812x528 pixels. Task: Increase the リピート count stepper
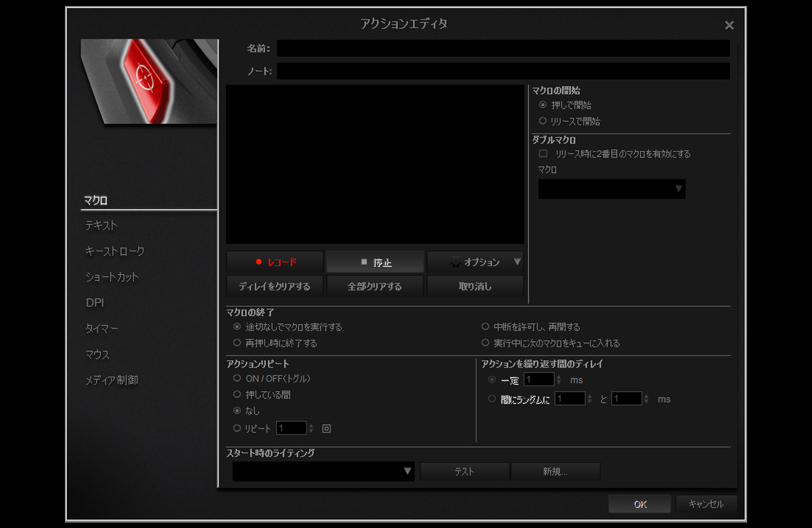click(x=311, y=425)
